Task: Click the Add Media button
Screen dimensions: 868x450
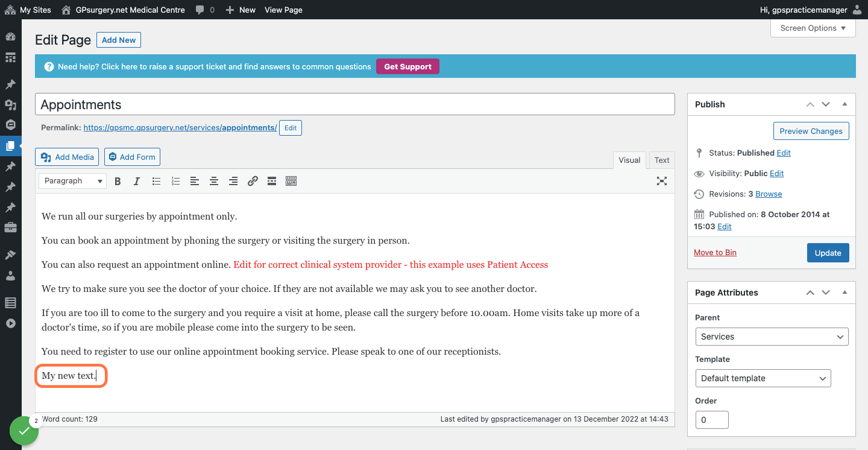Action: pyautogui.click(x=66, y=157)
